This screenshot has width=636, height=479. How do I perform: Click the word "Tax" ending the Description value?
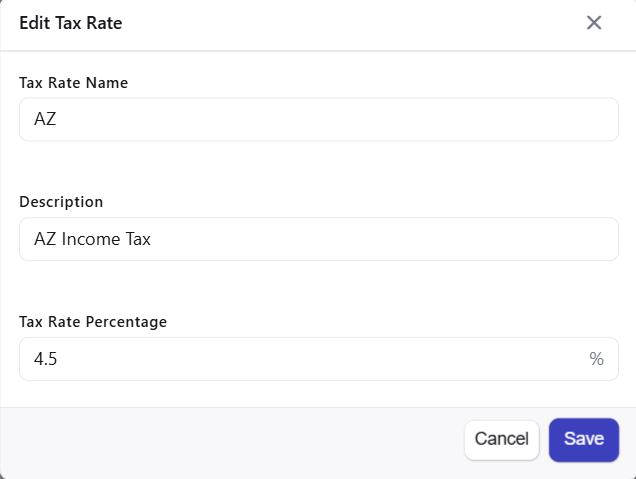[x=135, y=240]
